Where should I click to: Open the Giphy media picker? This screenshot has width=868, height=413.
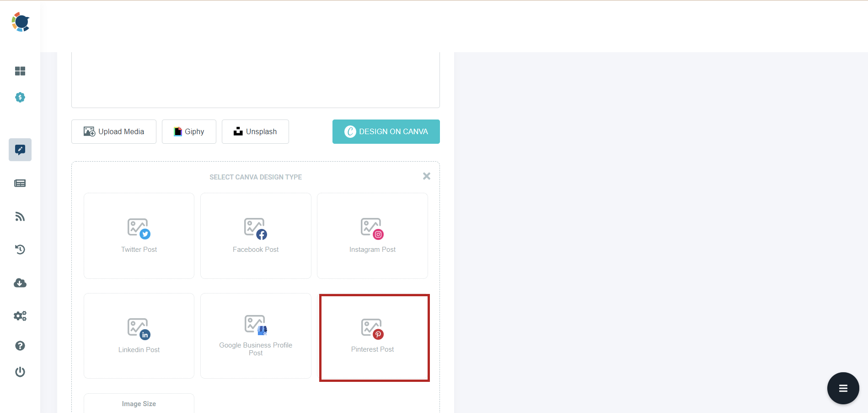point(189,132)
